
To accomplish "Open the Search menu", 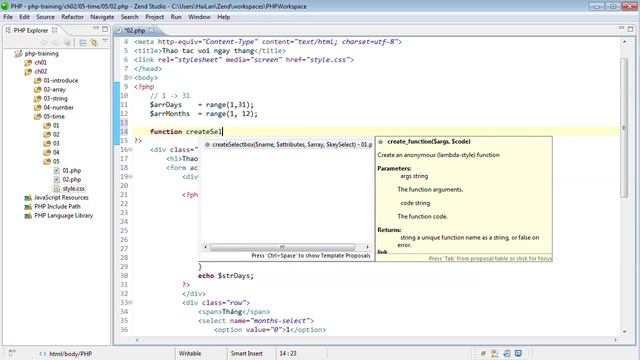I will [x=129, y=17].
